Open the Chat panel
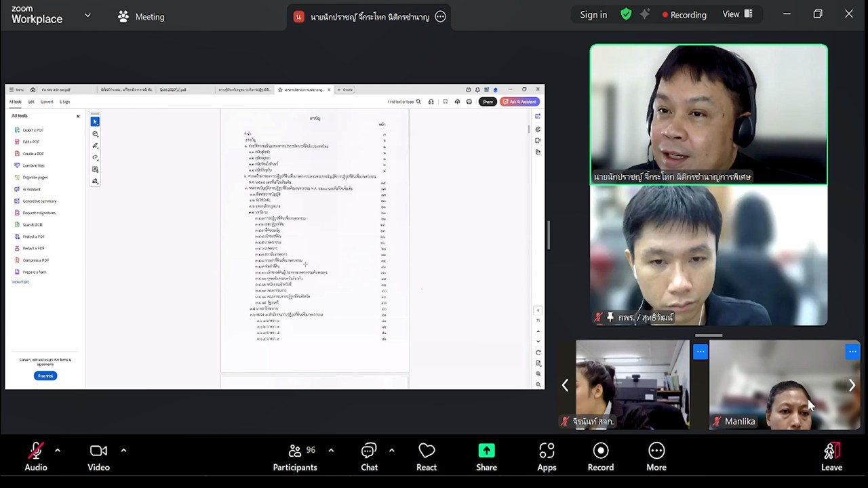Screen dimensions: 868x488 pos(369,457)
